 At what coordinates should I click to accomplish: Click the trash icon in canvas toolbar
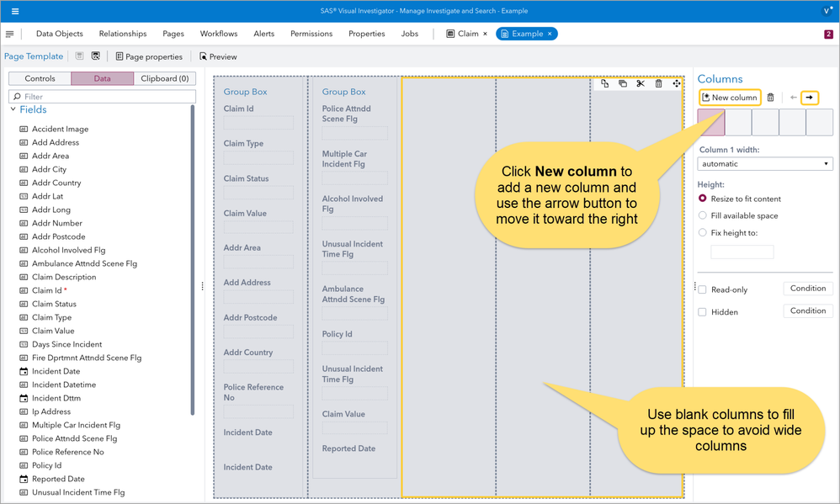(658, 83)
